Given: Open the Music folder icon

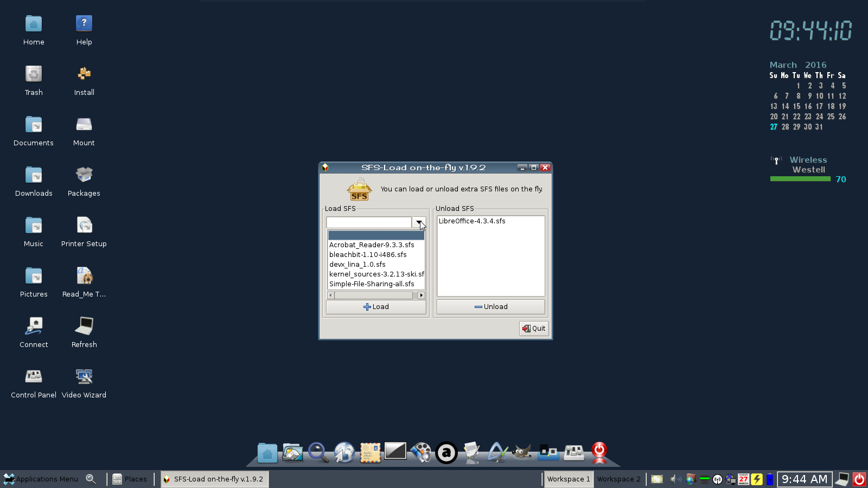Looking at the screenshot, I should (x=34, y=232).
